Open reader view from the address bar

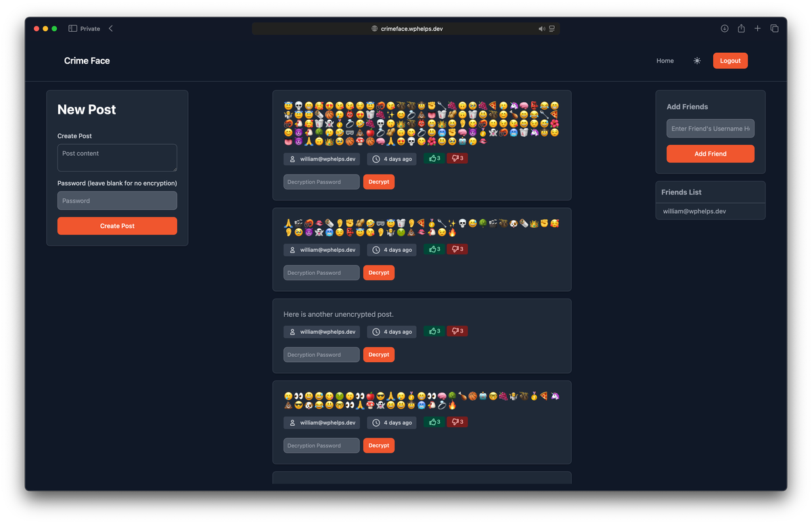pyautogui.click(x=551, y=28)
